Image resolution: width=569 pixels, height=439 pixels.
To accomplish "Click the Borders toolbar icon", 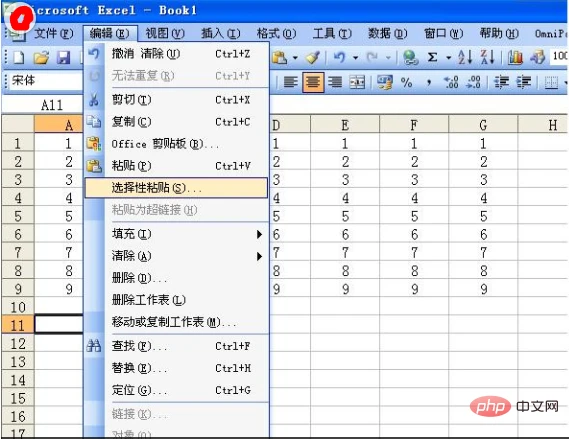I will pos(552,83).
